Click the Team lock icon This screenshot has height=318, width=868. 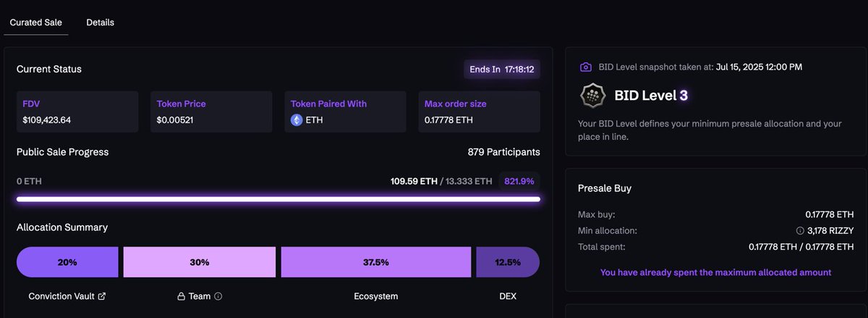pyautogui.click(x=182, y=296)
